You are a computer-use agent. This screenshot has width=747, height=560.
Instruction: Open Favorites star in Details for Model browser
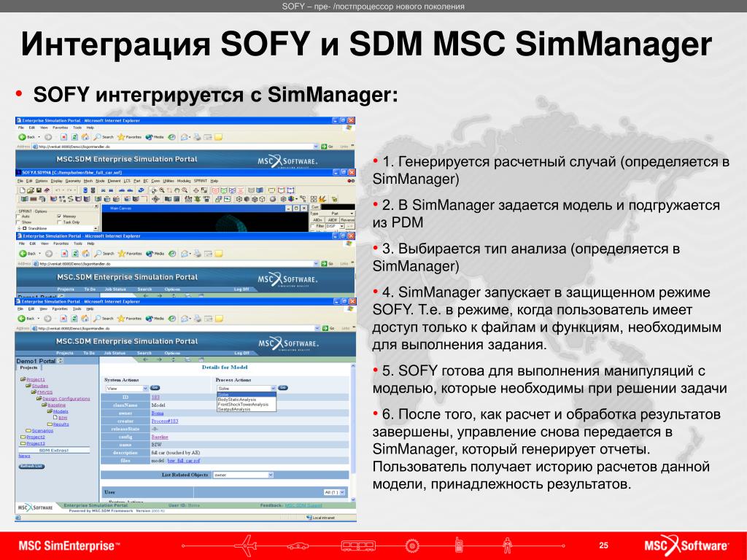(x=129, y=318)
